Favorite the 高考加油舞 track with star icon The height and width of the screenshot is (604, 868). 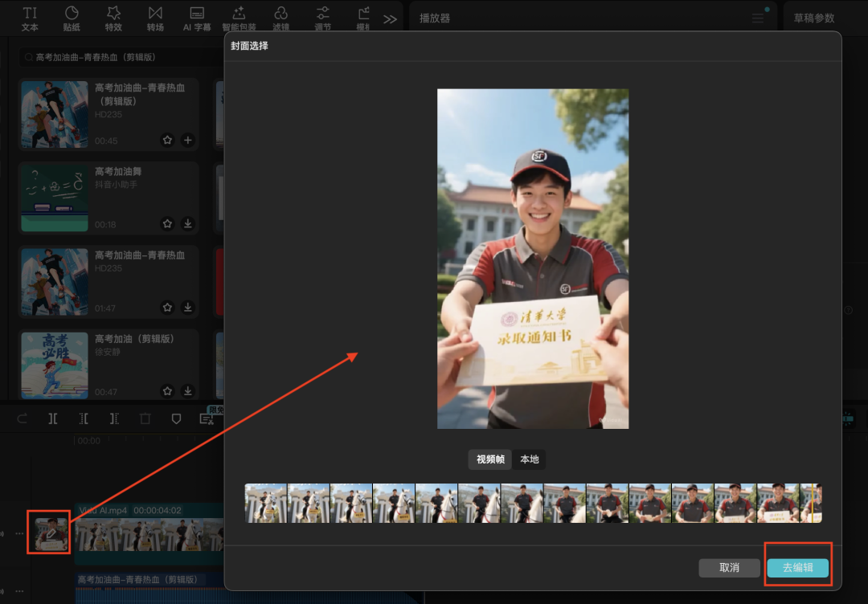[167, 223]
